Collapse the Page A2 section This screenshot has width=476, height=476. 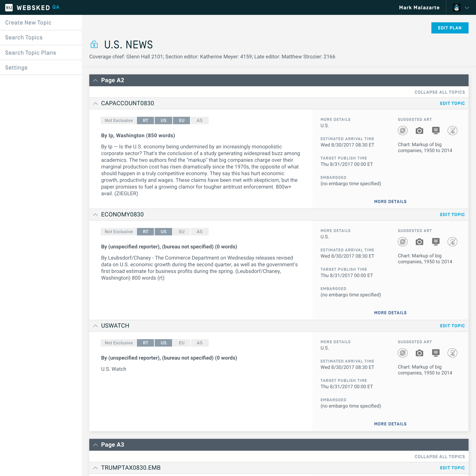[x=95, y=80]
